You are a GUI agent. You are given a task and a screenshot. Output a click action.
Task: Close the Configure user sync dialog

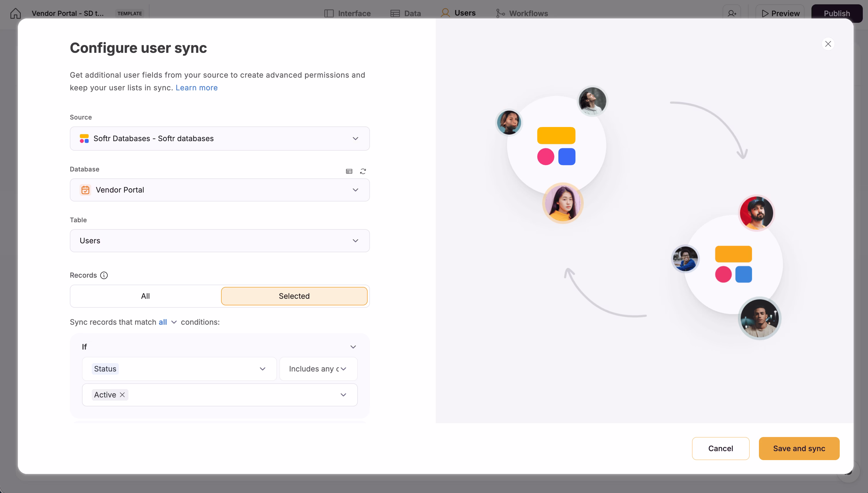(x=828, y=44)
